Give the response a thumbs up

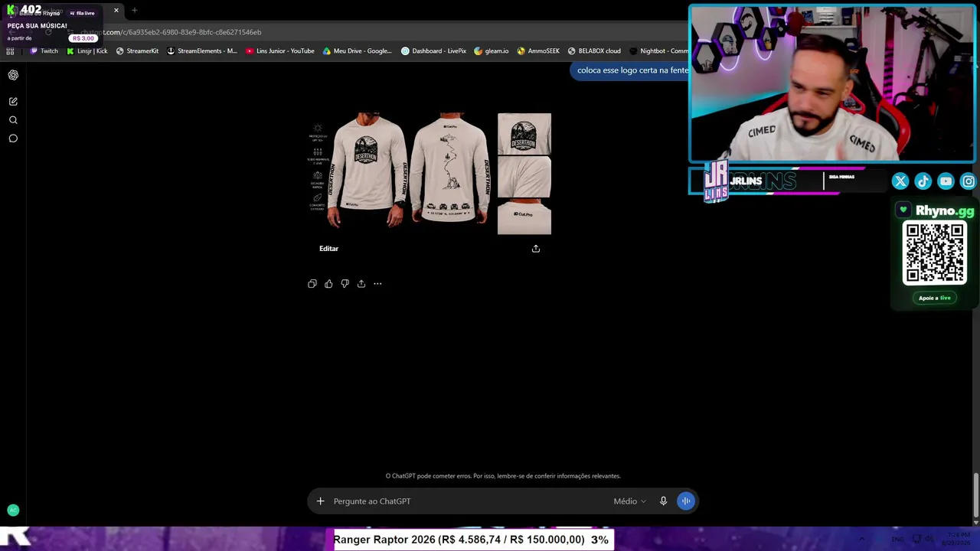click(328, 284)
